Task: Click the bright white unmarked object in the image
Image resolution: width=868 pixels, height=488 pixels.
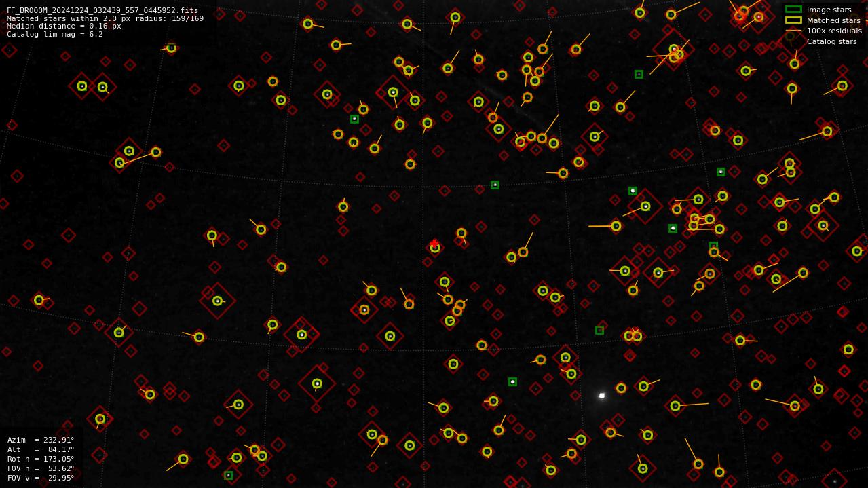Action: coord(602,396)
